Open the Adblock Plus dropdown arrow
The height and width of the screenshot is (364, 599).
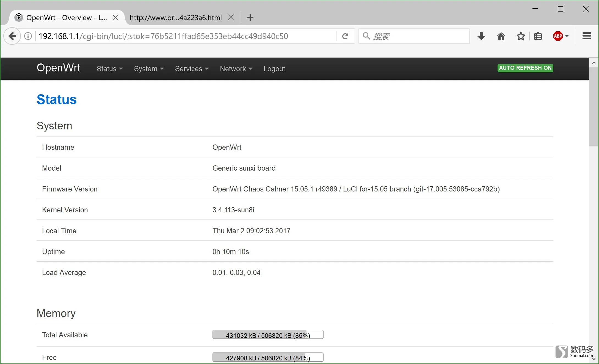(567, 36)
